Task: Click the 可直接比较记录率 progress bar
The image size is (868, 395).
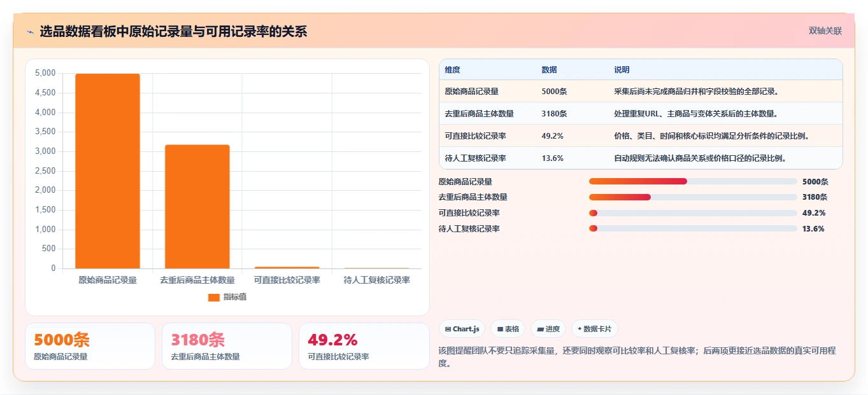Action: 693,213
